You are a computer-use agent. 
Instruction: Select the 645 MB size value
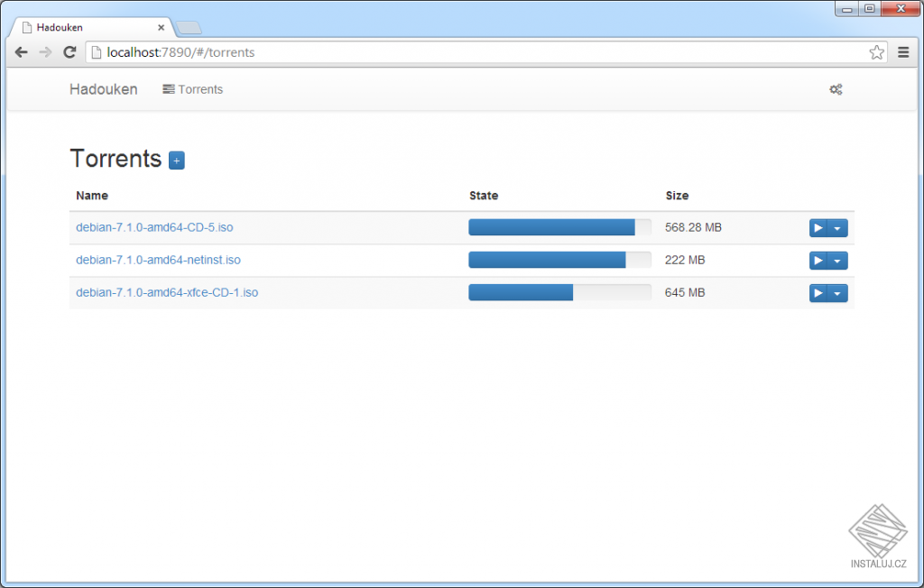click(685, 292)
